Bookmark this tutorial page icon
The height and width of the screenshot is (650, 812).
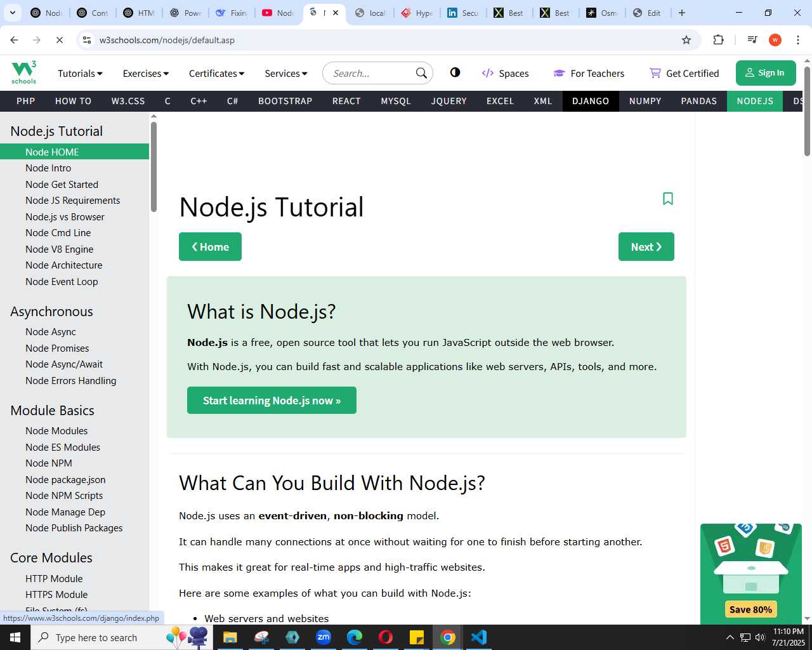667,199
